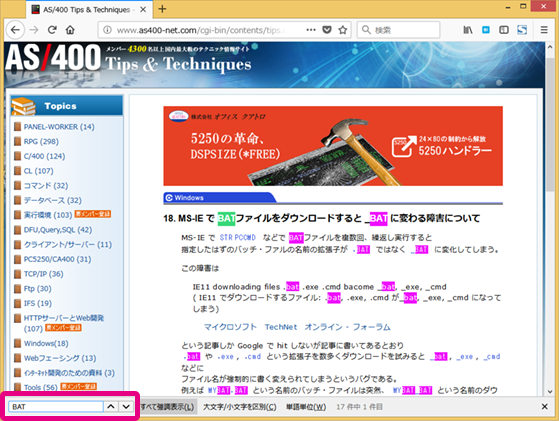Click the 17 件中 1 件目 match count
The image size is (559, 421).
pyautogui.click(x=359, y=407)
